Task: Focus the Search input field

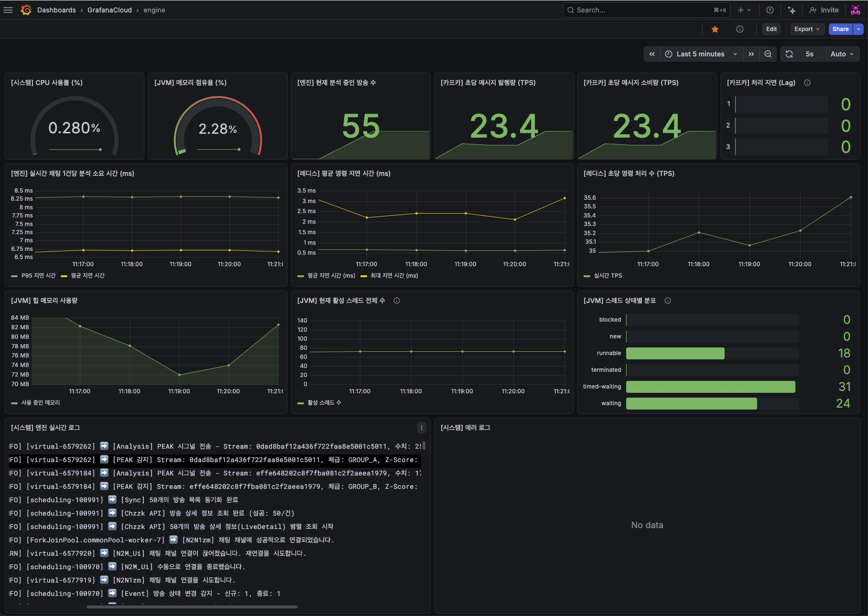Action: coord(646,10)
